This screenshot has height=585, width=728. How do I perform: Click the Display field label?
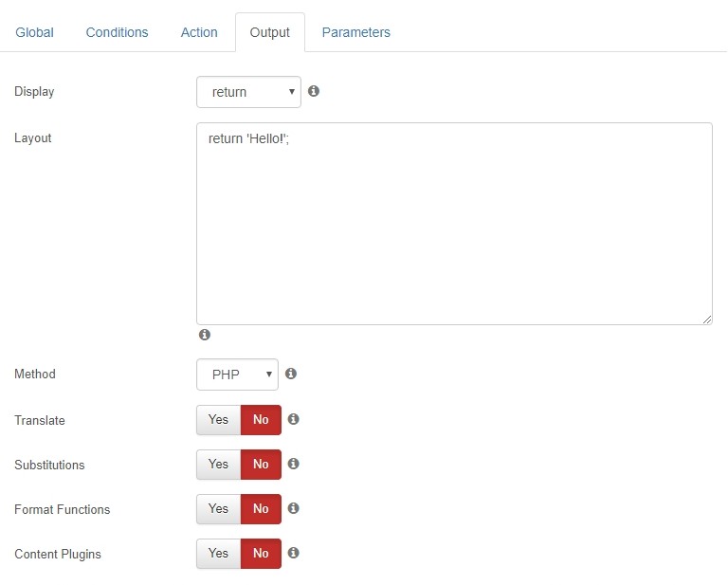click(34, 91)
